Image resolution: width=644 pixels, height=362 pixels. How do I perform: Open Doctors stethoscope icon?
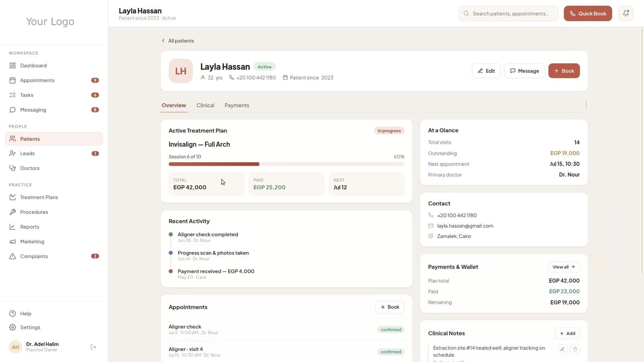[12, 168]
